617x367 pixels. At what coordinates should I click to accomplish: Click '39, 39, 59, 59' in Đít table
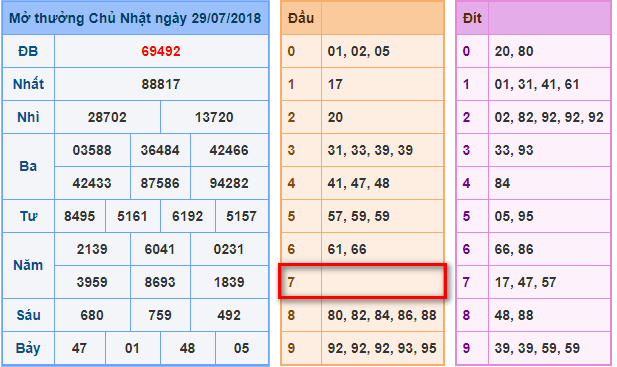click(x=537, y=349)
